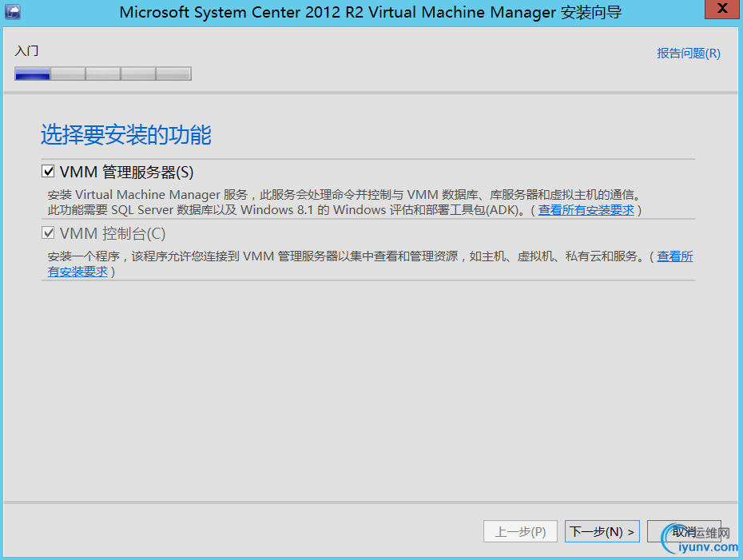This screenshot has height=560, width=743.
Task: Toggle the VMM 控制台(C) checkbox
Action: coord(48,232)
